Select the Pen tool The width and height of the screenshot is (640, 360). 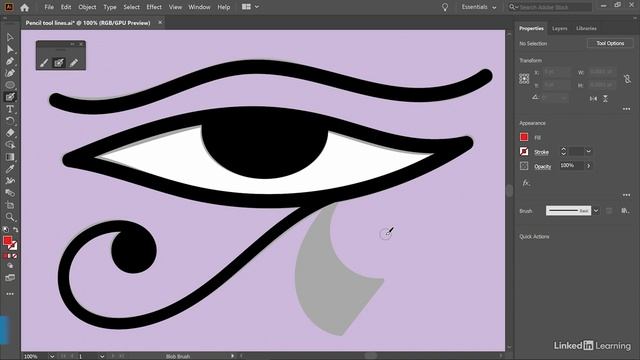[10, 61]
